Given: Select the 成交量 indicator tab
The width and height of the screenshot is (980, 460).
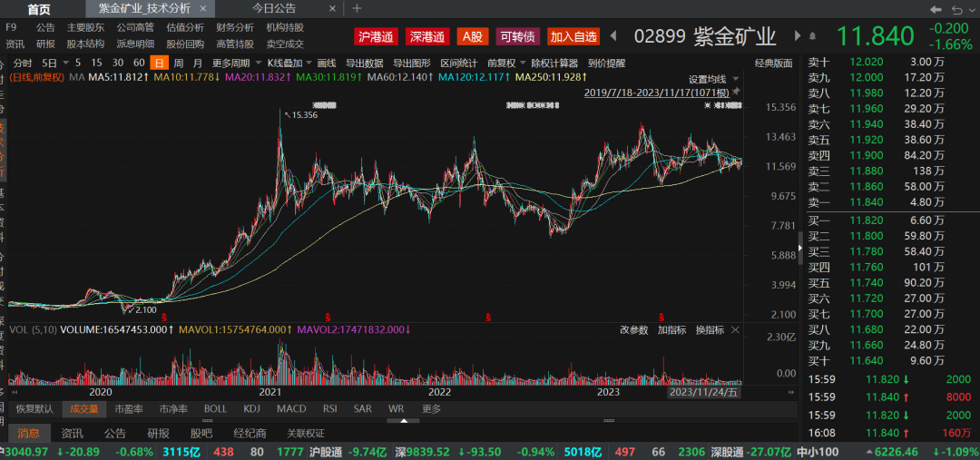Looking at the screenshot, I should (84, 409).
